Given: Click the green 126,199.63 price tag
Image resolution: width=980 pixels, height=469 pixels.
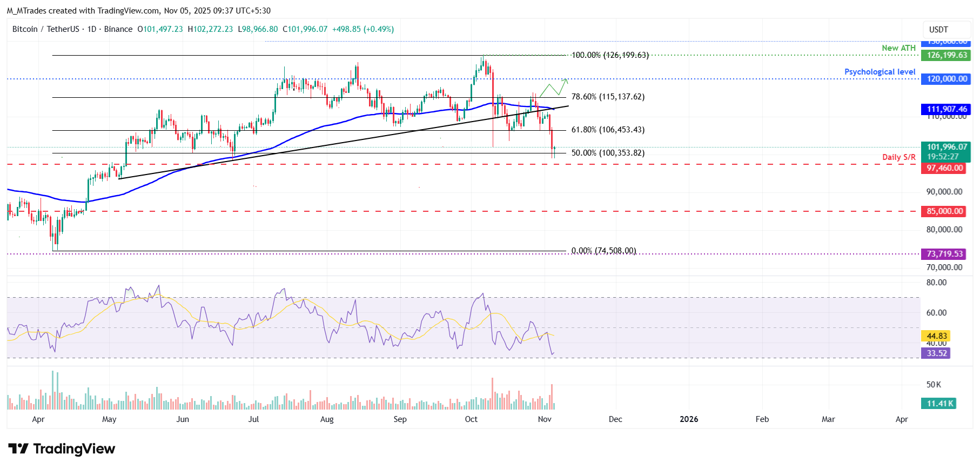Looking at the screenshot, I should (947, 55).
